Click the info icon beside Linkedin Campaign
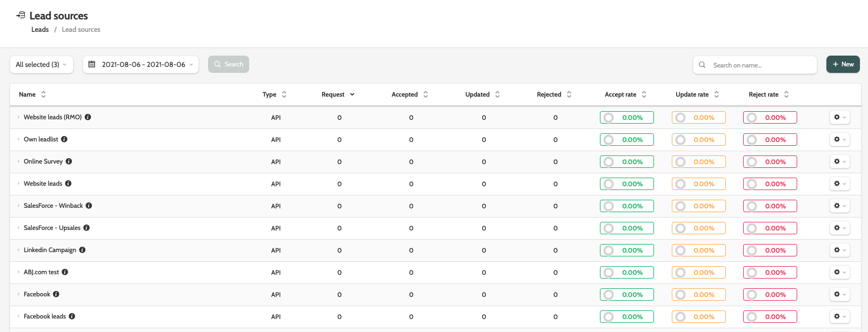This screenshot has height=332, width=868. point(82,250)
